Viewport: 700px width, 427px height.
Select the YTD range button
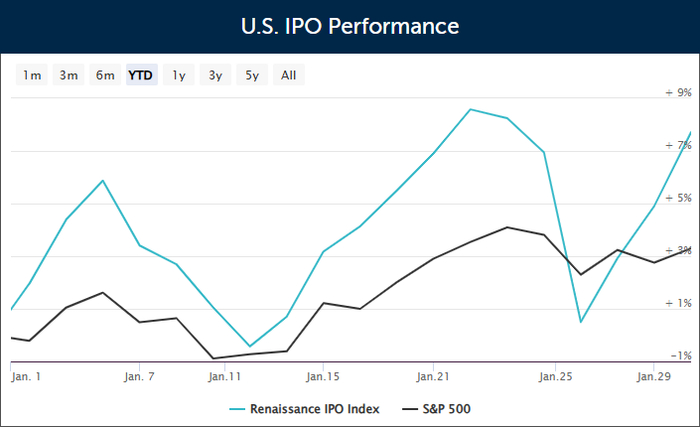pyautogui.click(x=141, y=75)
